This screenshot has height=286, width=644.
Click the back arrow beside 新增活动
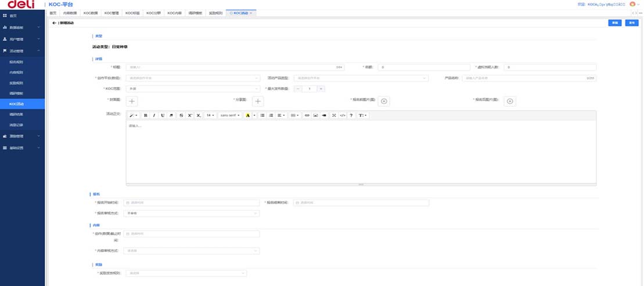pyautogui.click(x=54, y=23)
